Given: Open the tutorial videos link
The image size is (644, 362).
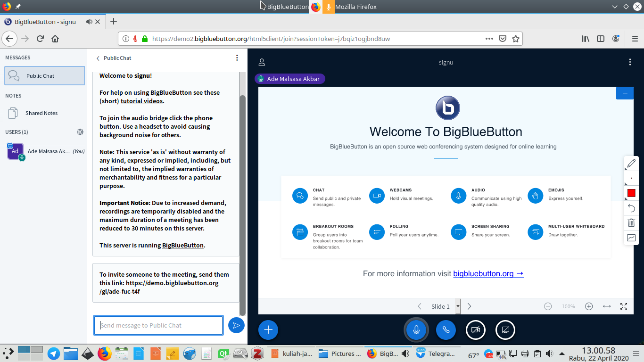Looking at the screenshot, I should point(141,101).
